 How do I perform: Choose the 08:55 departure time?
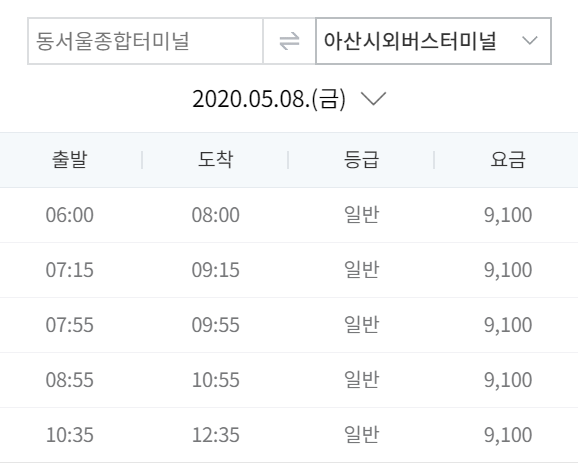[70, 380]
